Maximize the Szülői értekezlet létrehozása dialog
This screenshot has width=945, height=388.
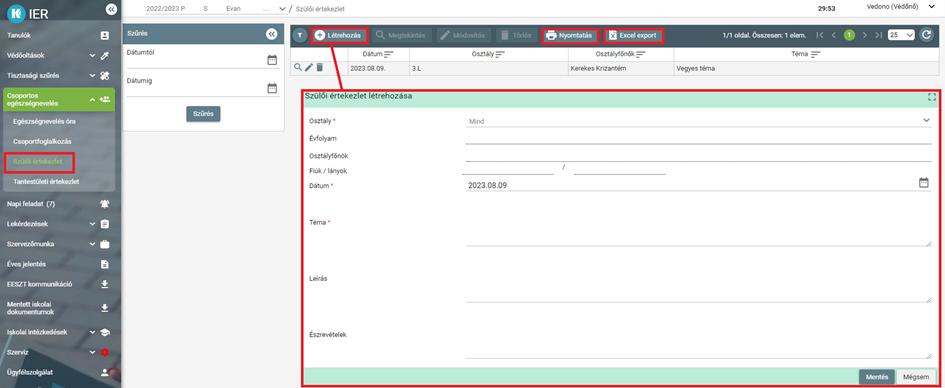(932, 97)
